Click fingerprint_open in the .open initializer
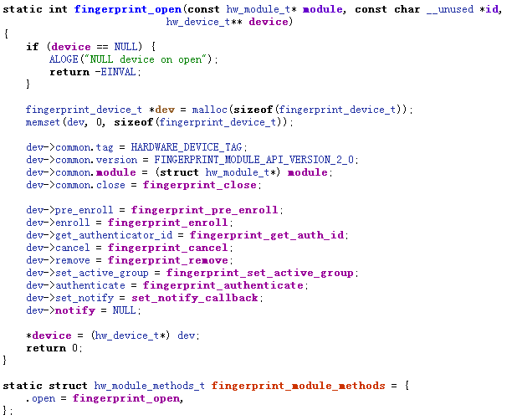517x420 pixels. (x=126, y=398)
